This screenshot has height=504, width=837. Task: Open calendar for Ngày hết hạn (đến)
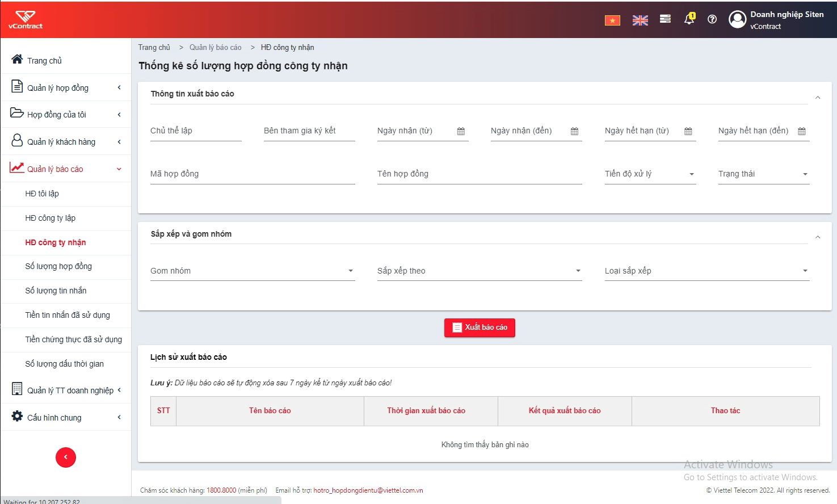(802, 131)
